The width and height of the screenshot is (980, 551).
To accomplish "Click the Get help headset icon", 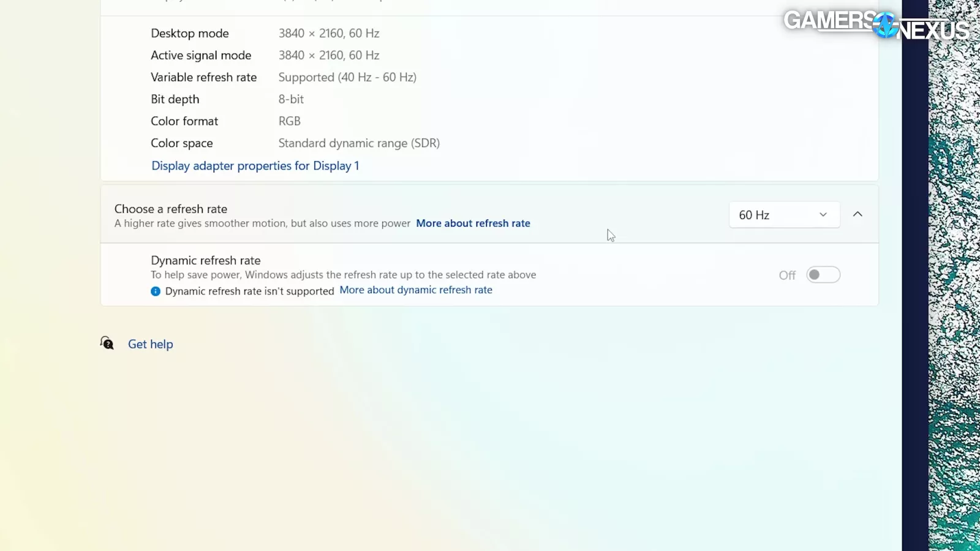I will point(107,343).
